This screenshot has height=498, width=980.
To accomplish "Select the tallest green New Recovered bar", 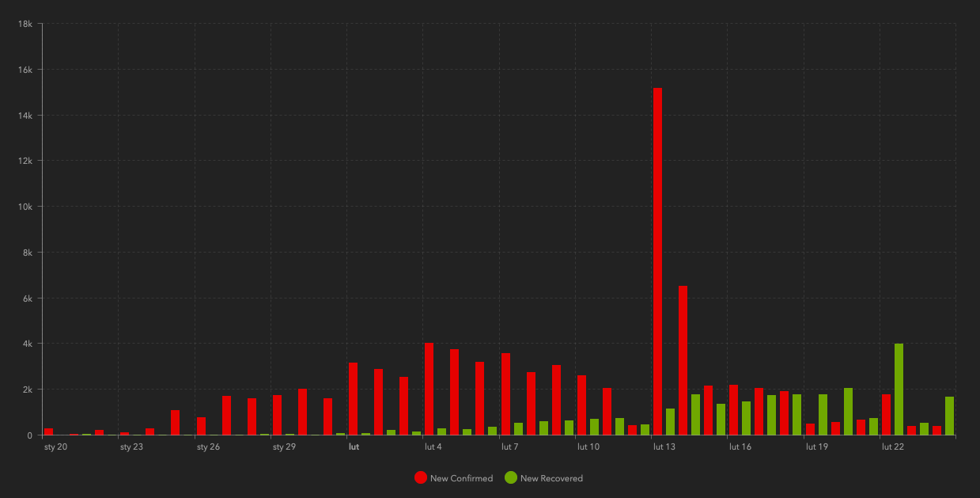I will coord(899,389).
